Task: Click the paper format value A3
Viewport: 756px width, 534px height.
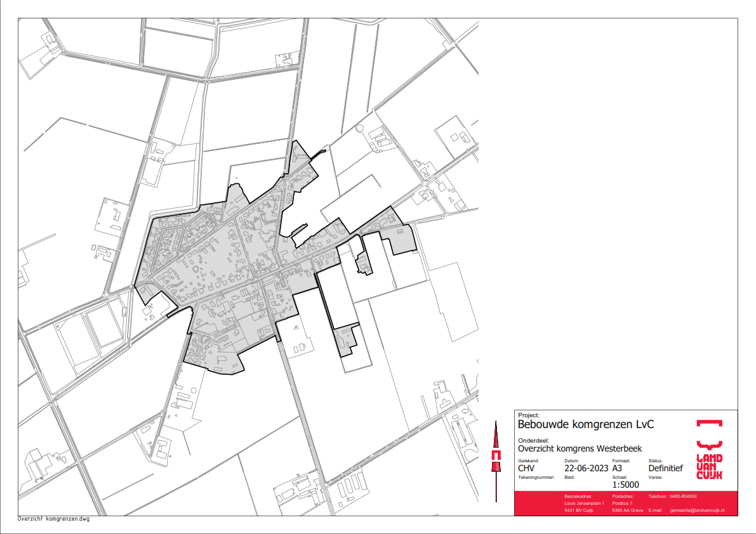Action: pyautogui.click(x=618, y=469)
